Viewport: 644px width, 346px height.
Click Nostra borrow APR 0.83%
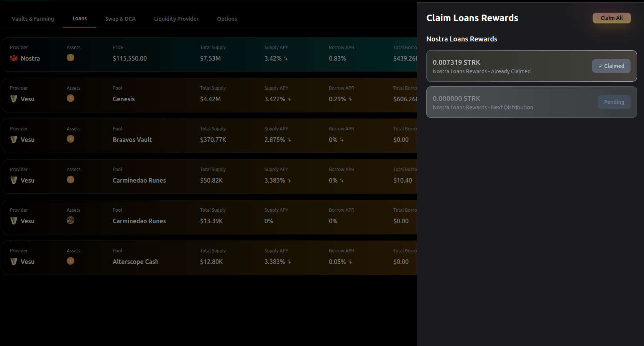point(337,58)
